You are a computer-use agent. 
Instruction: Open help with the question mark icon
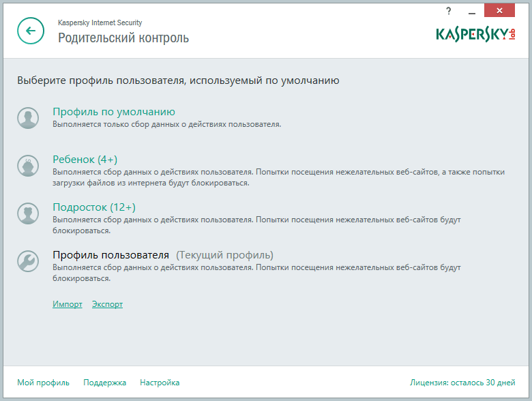(449, 11)
